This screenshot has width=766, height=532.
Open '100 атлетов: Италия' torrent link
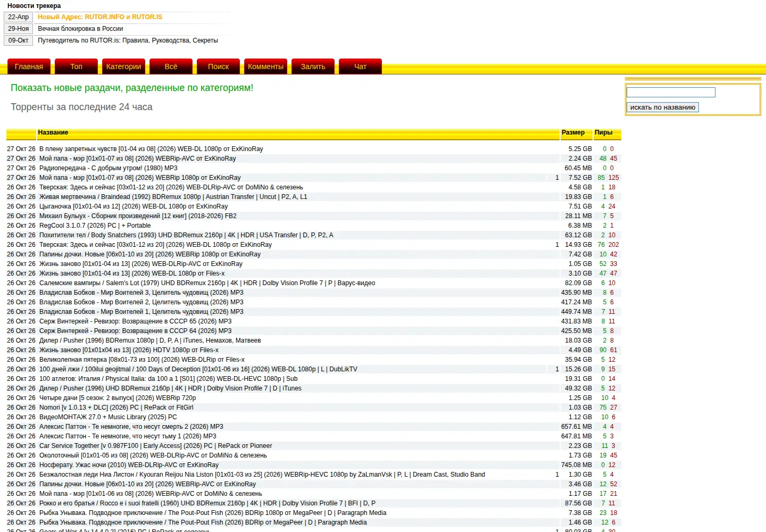[169, 379]
